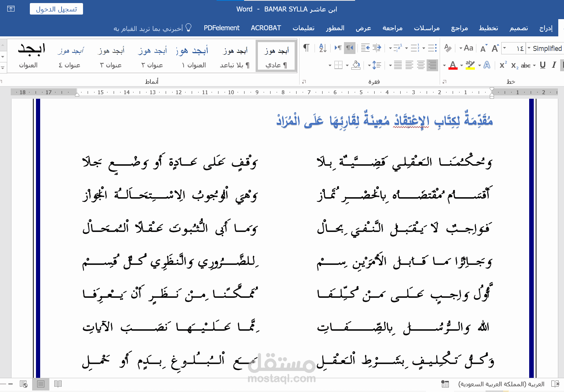
Task: Set left-to-right text direction
Action: [338, 48]
